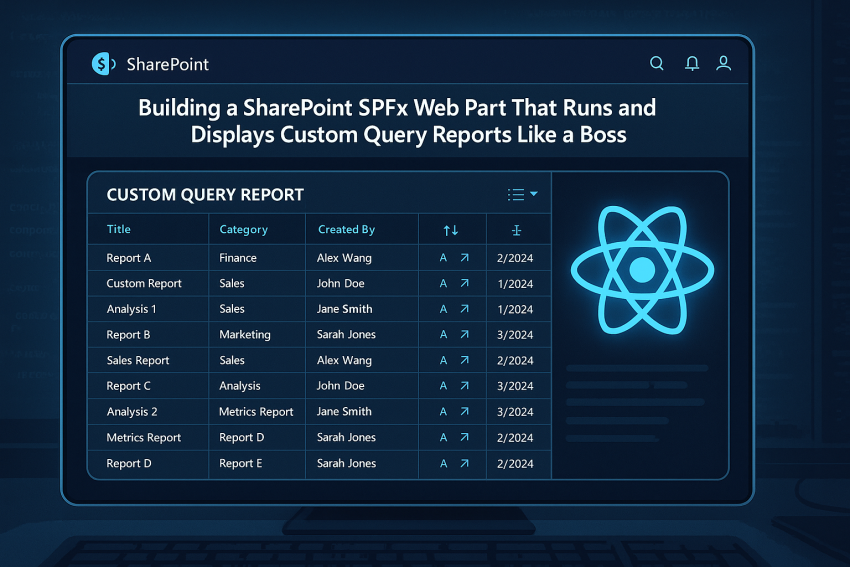The width and height of the screenshot is (850, 567).
Task: Click the A icon in Report C row
Action: coord(443,386)
